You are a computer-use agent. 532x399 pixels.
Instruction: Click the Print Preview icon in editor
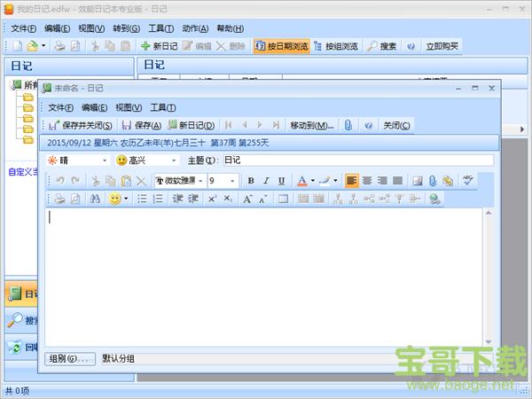click(75, 199)
